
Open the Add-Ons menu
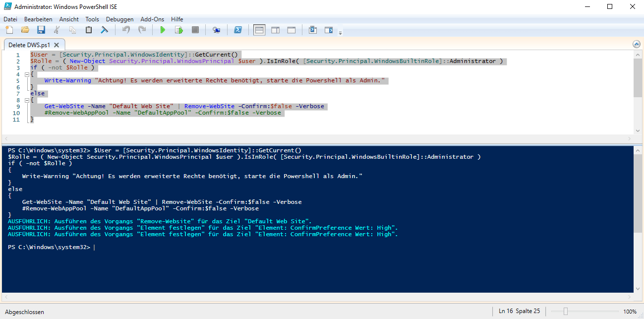[152, 19]
